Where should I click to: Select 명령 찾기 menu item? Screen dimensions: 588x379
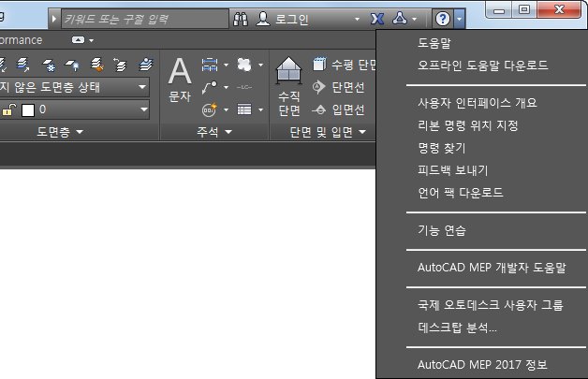[441, 148]
